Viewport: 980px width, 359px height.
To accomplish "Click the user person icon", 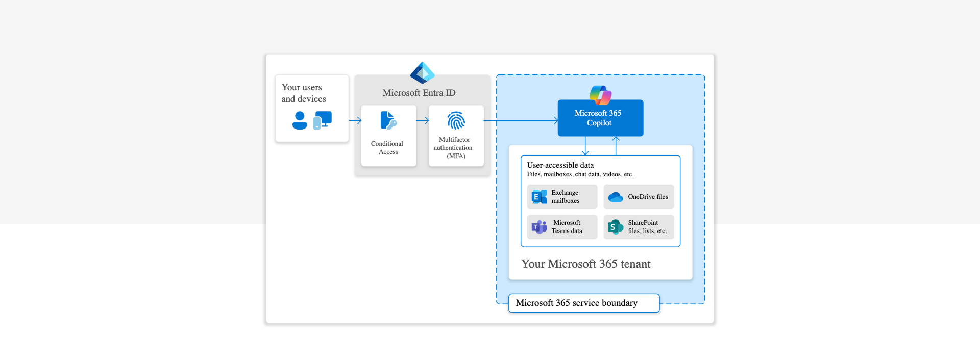I will point(300,120).
